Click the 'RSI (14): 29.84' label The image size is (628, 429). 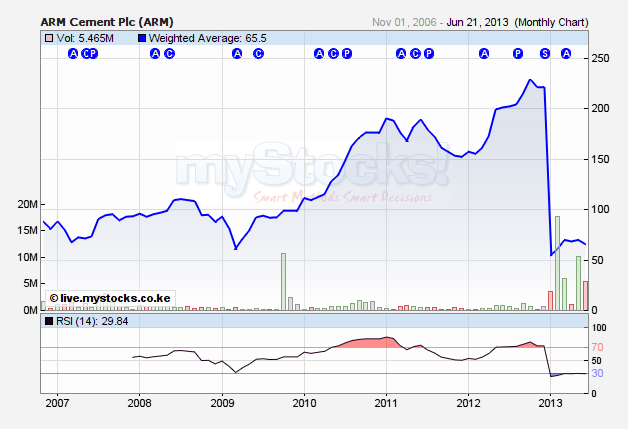(92, 321)
